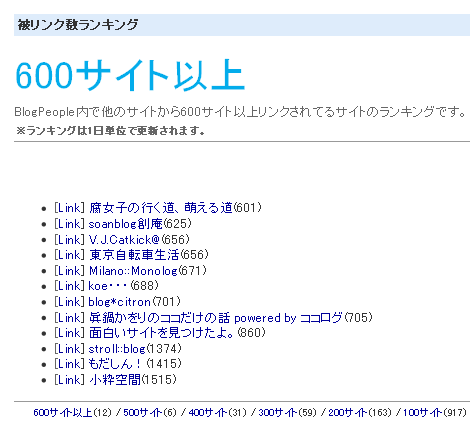Open the 腐女子の行く道、萌える道 blog link
Viewport: 470px width, 433px height.
pos(161,208)
